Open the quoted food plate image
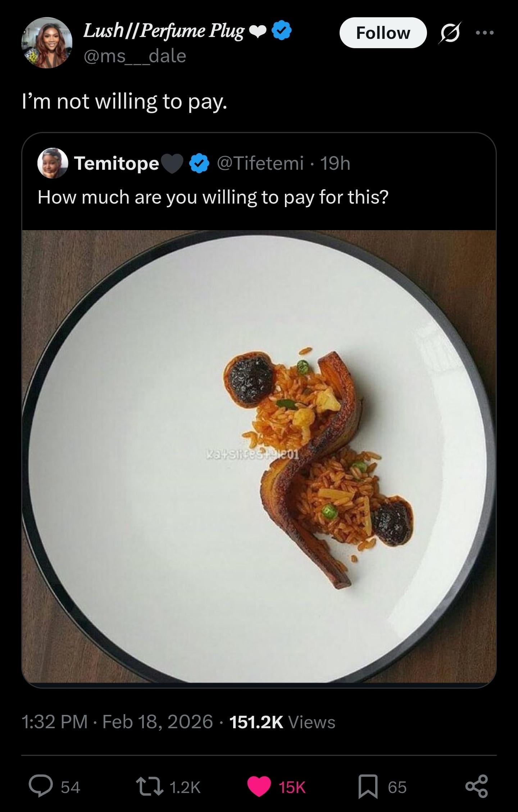Image resolution: width=518 pixels, height=812 pixels. (259, 456)
